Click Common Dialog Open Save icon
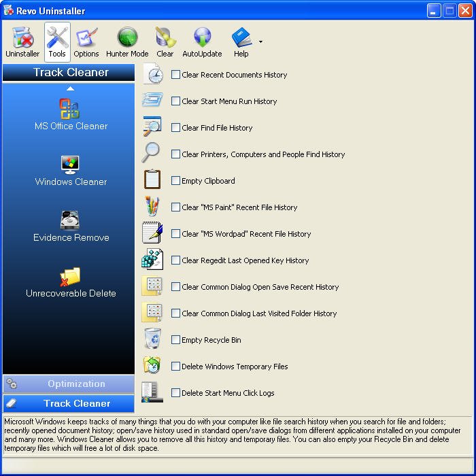The height and width of the screenshot is (476, 476). (x=152, y=286)
